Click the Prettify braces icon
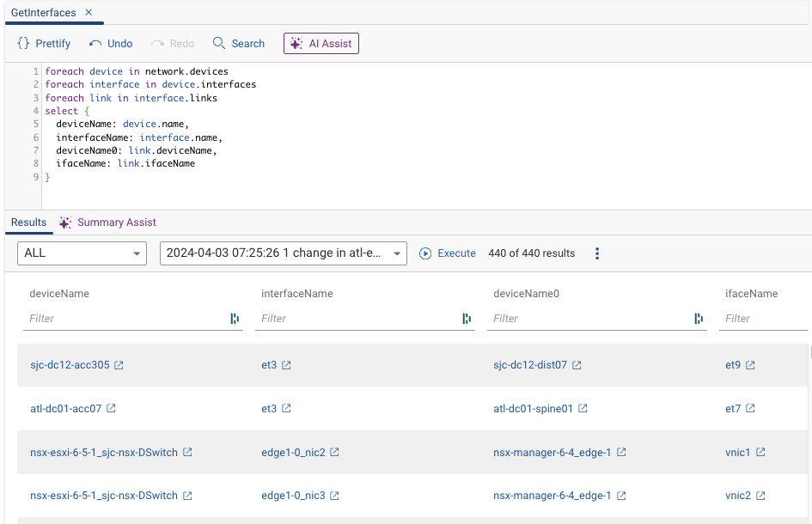Screen dimensions: 812x524 point(24,44)
